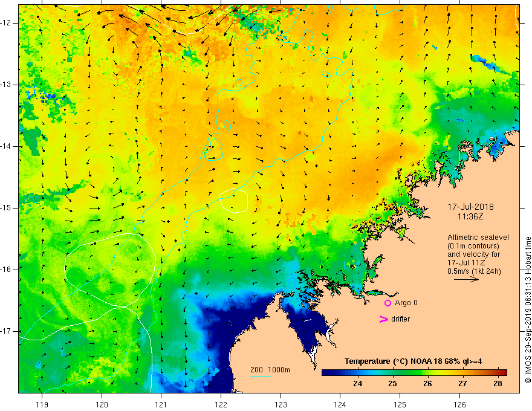Click the '17-Jul 11Z' velocity date text

click(x=466, y=263)
